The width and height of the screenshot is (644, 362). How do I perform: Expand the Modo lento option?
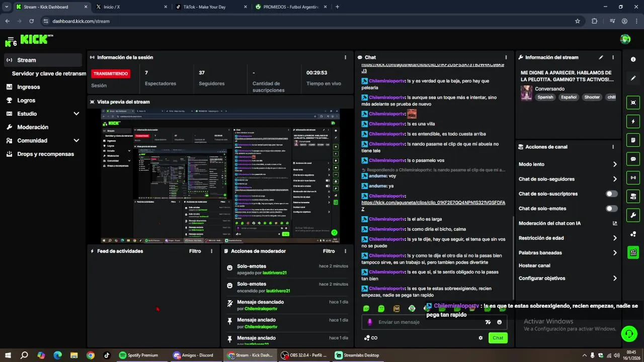point(615,164)
